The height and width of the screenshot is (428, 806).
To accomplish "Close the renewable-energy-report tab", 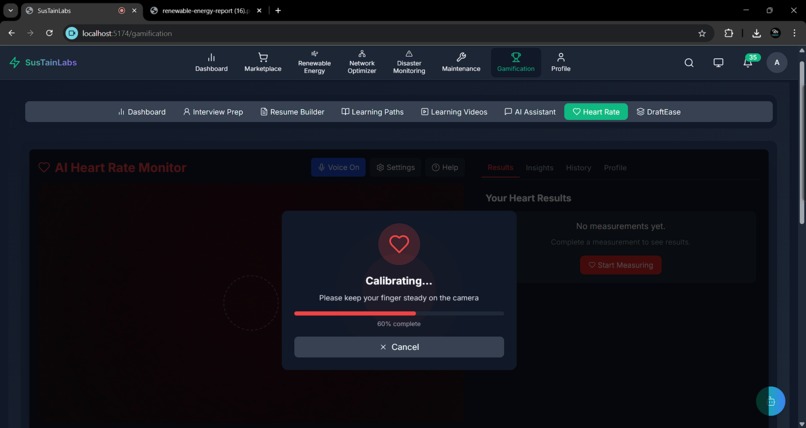I will click(x=259, y=10).
